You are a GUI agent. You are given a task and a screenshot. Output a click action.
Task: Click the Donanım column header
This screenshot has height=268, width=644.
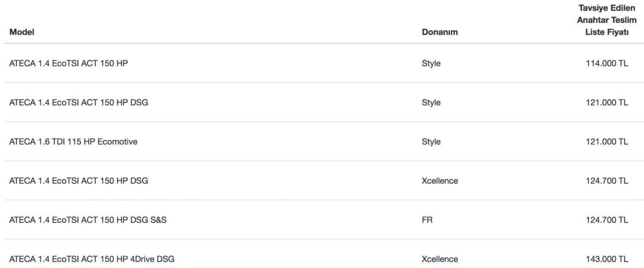click(440, 32)
